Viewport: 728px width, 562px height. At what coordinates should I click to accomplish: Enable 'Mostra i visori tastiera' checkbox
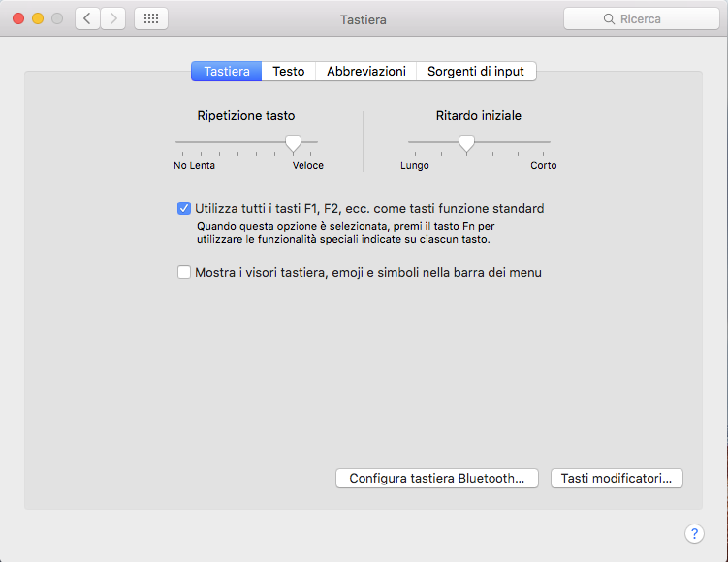pos(184,272)
